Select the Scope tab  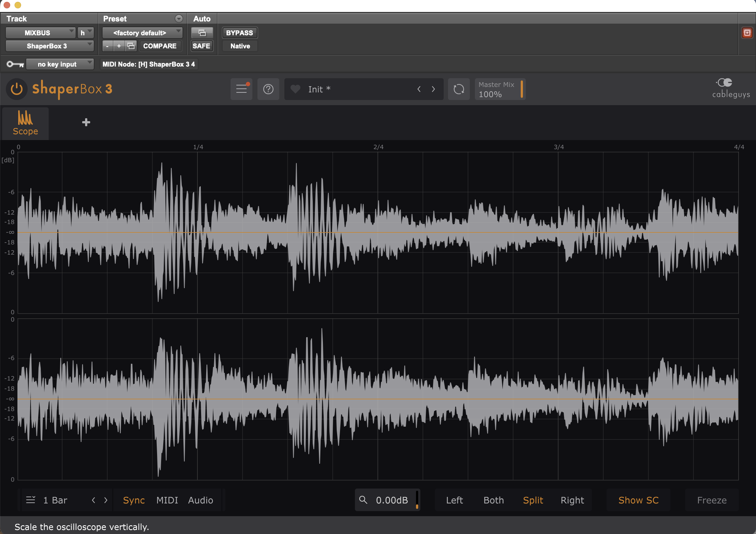(25, 124)
